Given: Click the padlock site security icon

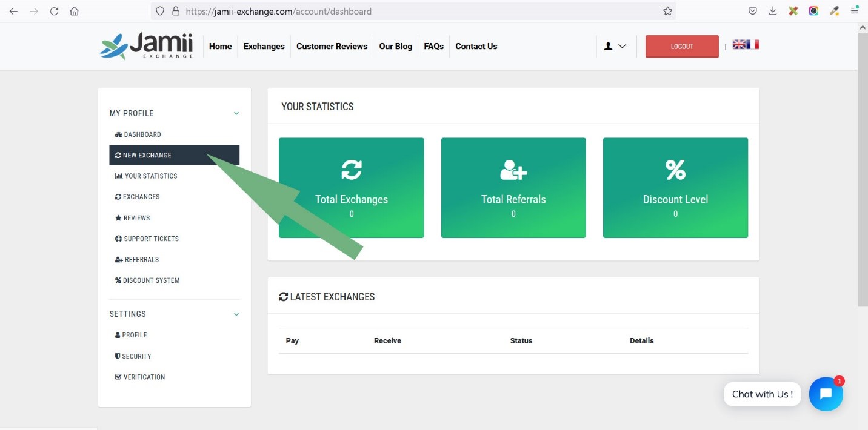Looking at the screenshot, I should pos(176,11).
